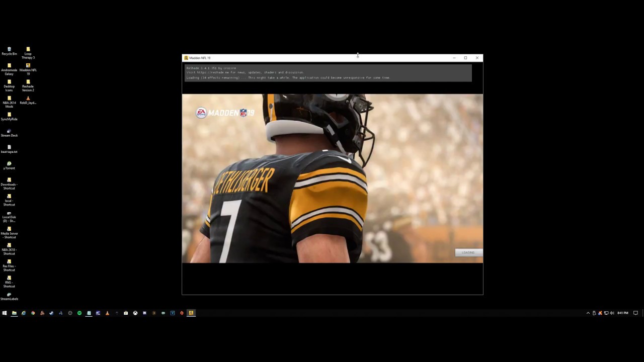The height and width of the screenshot is (362, 644).
Task: Open the RNS - Shortcut icon
Action: click(9, 282)
